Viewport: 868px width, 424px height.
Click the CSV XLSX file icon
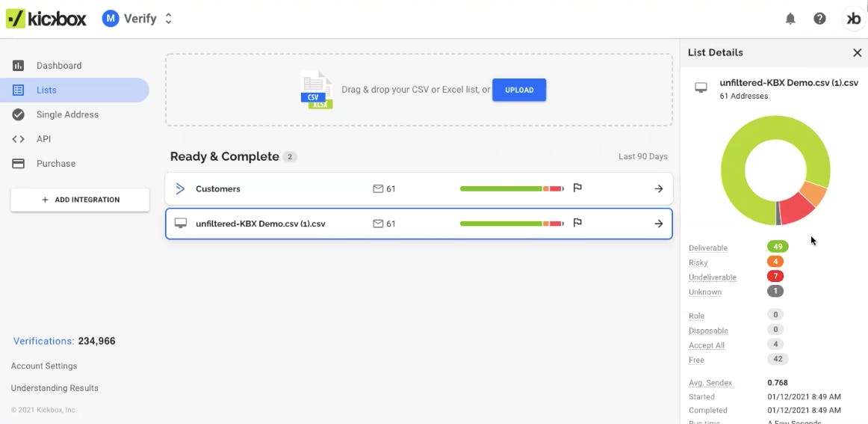click(x=317, y=89)
